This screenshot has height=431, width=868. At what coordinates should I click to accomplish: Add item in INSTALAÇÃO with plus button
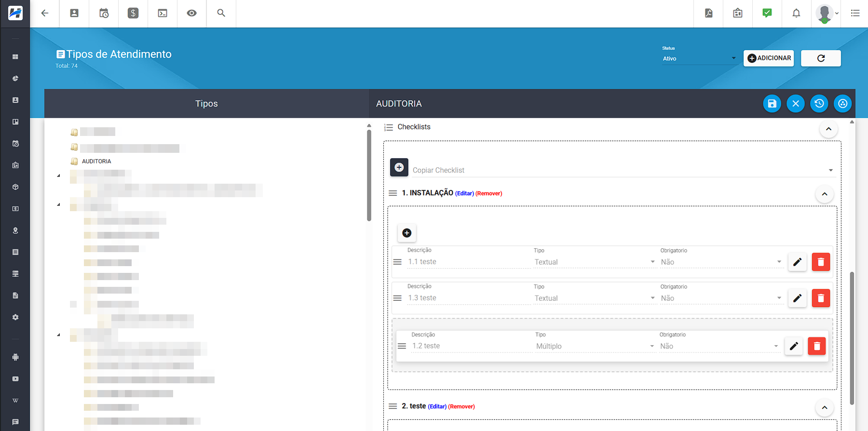(407, 233)
